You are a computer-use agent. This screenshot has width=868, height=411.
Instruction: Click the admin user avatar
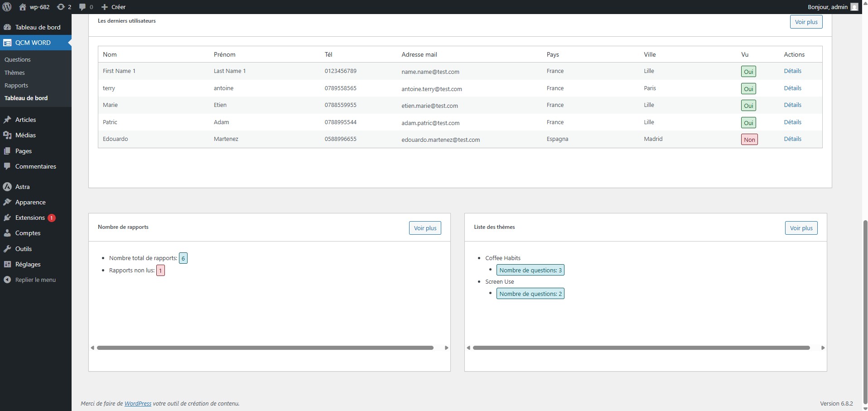tap(854, 7)
